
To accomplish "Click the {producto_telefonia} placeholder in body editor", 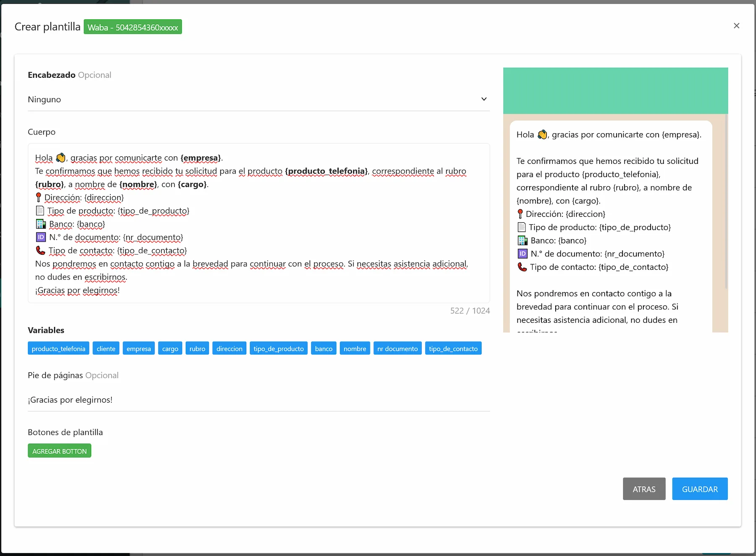I will pyautogui.click(x=326, y=171).
